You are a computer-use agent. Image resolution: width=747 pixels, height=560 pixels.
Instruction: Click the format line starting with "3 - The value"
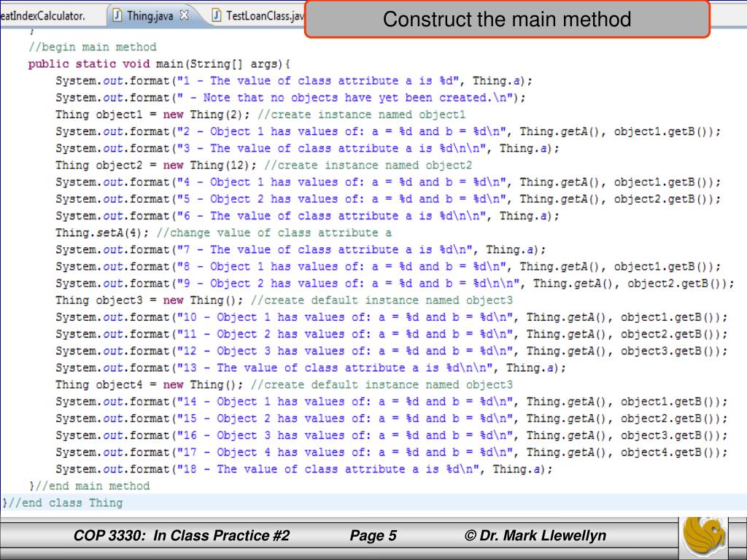click(x=307, y=149)
